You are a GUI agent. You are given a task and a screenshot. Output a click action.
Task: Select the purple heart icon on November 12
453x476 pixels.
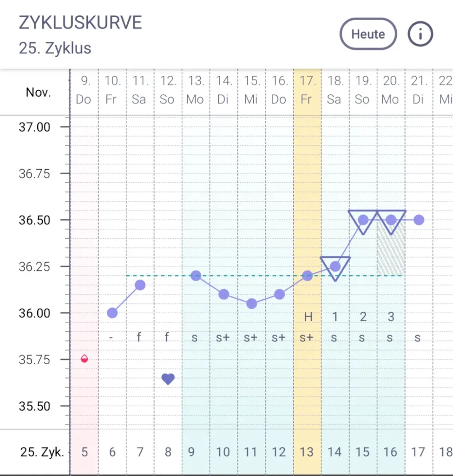point(167,379)
